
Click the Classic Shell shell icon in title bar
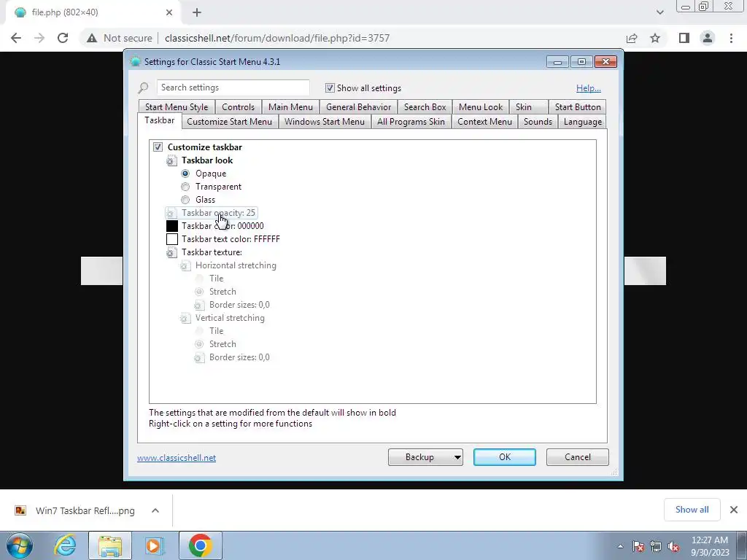(x=135, y=61)
